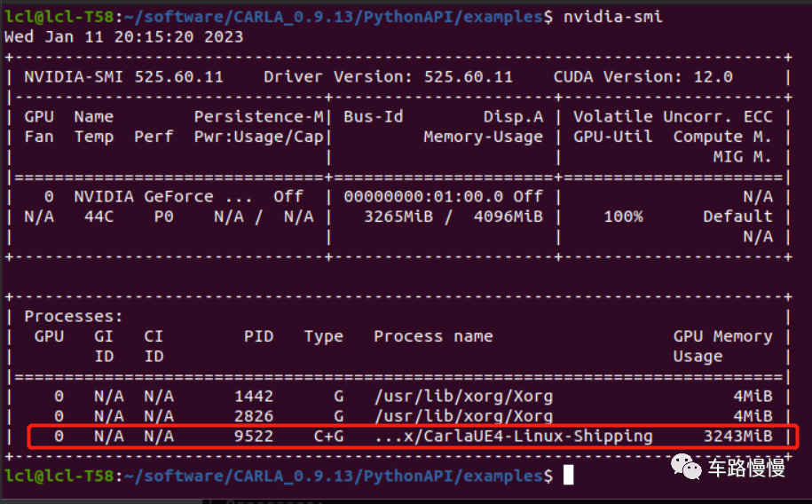This screenshot has height=504, width=812.
Task: Click the temperature value '44C'
Action: (99, 217)
